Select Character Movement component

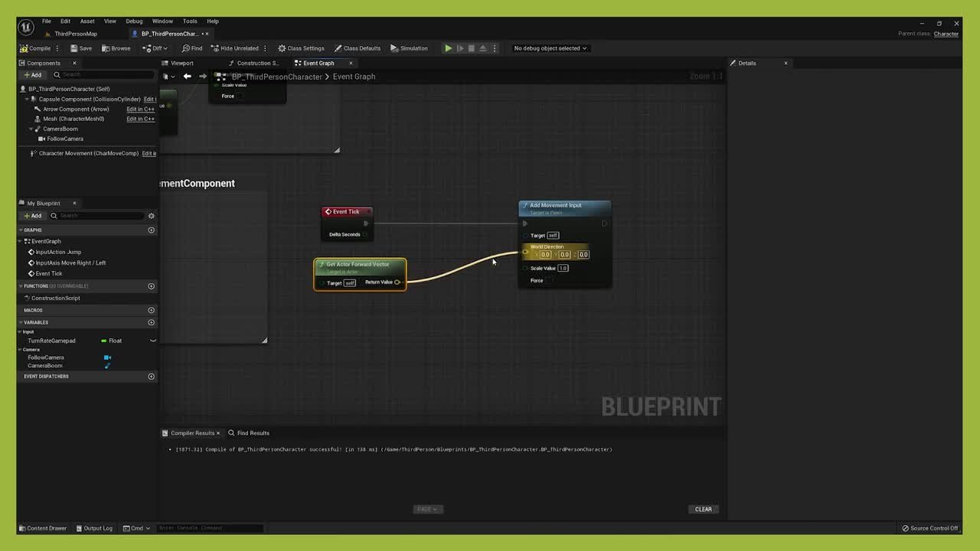pyautogui.click(x=89, y=153)
